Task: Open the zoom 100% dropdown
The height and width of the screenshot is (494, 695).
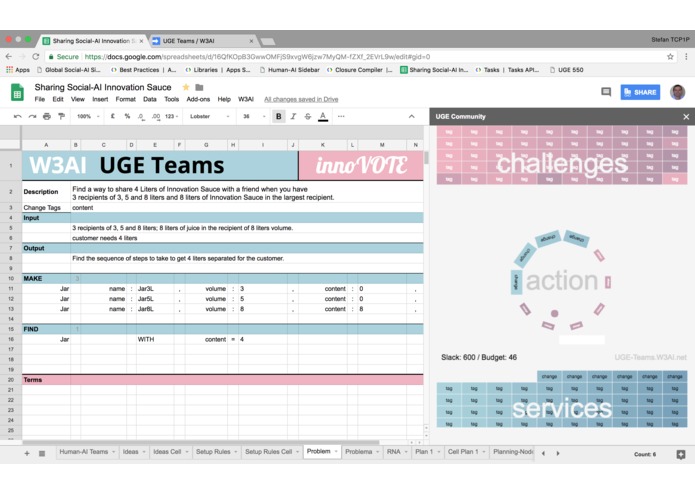Action: (x=88, y=117)
